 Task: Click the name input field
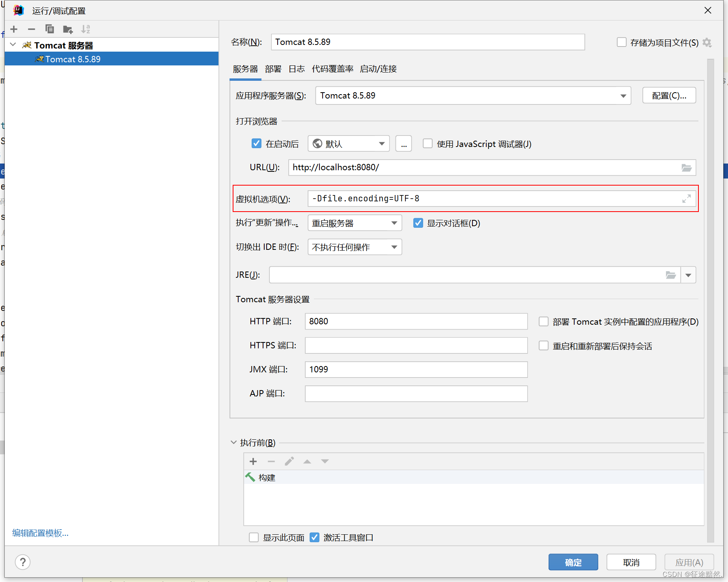click(428, 42)
